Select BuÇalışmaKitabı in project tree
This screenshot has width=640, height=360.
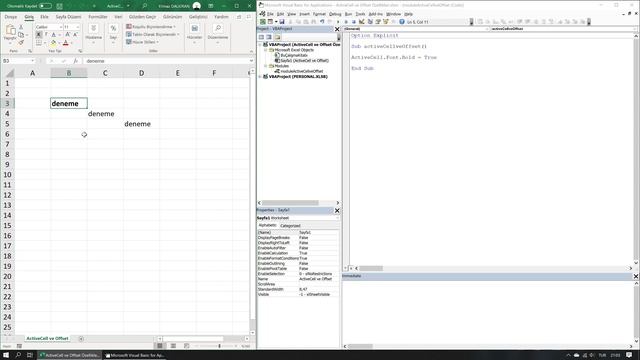coord(294,55)
